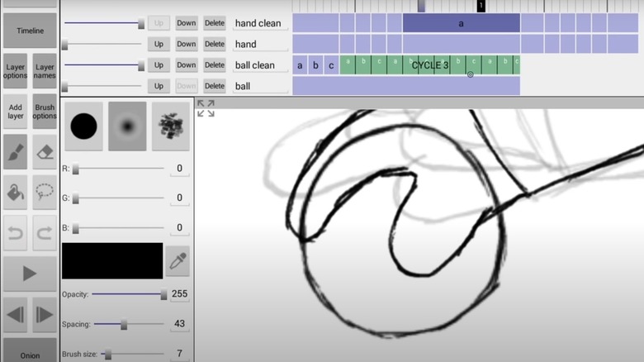
Task: Edit the Brush size value 7 field
Action: tap(179, 354)
